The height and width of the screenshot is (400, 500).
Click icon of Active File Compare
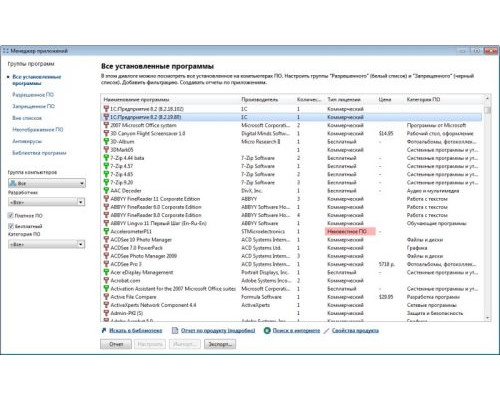(106, 297)
